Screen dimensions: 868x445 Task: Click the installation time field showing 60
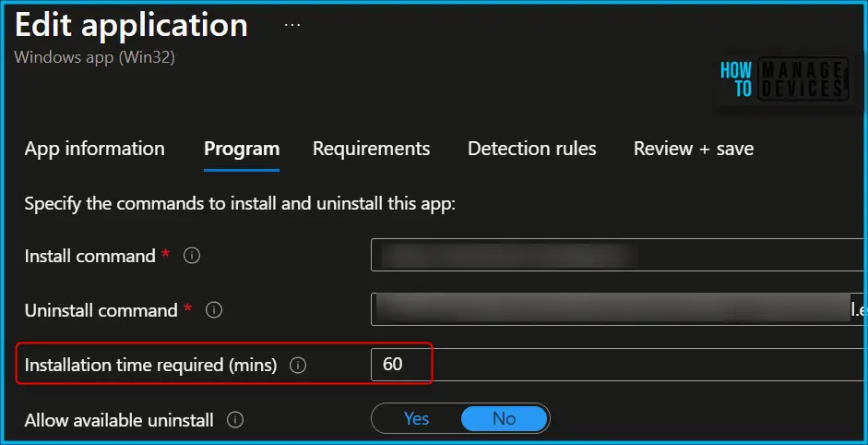click(x=619, y=365)
